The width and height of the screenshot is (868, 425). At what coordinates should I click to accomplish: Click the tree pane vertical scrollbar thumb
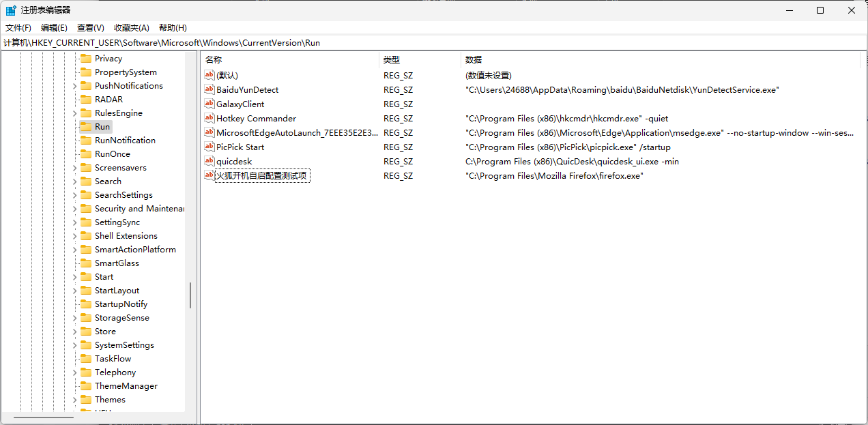pos(190,295)
